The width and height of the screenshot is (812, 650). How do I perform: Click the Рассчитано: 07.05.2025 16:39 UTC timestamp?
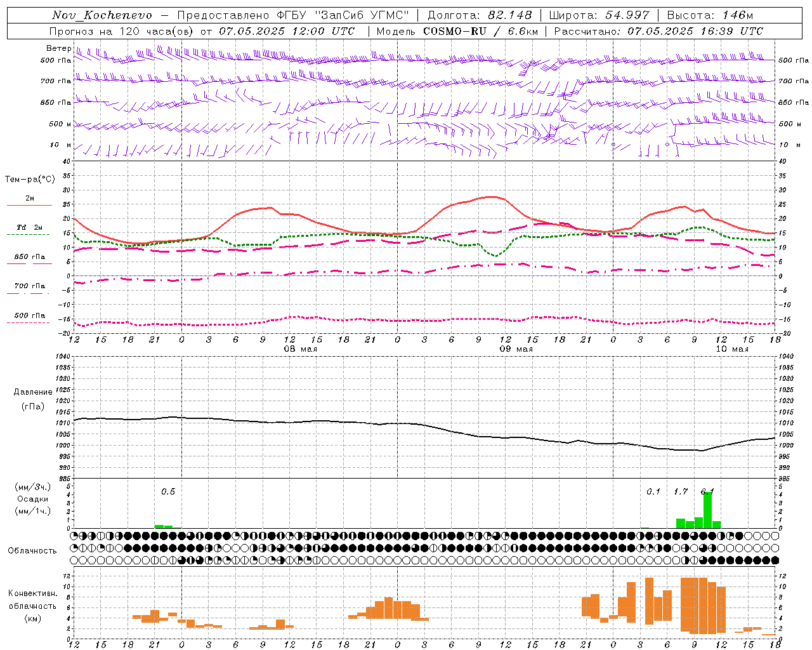pyautogui.click(x=658, y=31)
